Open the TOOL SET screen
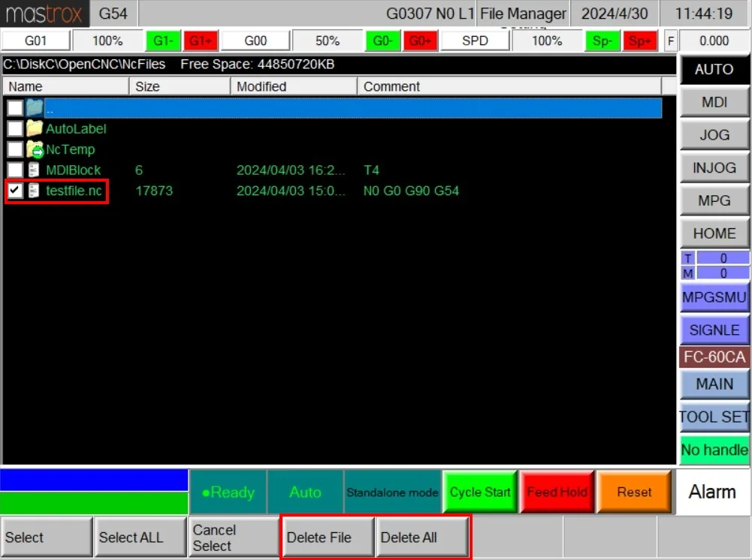 714,417
